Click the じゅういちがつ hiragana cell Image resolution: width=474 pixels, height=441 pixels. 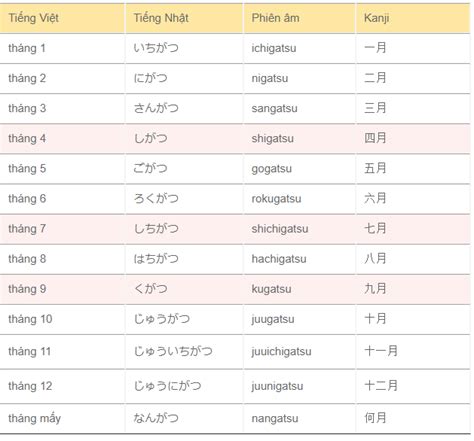tap(184, 351)
